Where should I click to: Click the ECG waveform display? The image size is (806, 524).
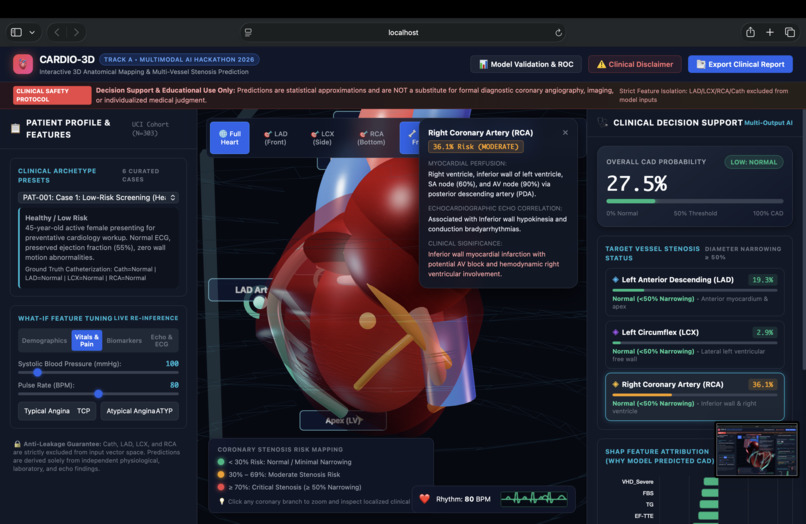534,498
